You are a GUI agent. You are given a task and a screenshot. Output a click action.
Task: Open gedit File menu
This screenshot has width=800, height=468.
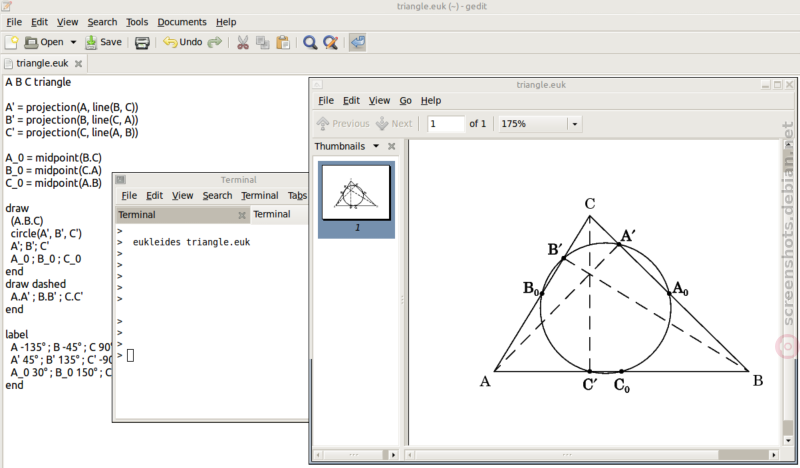click(14, 22)
